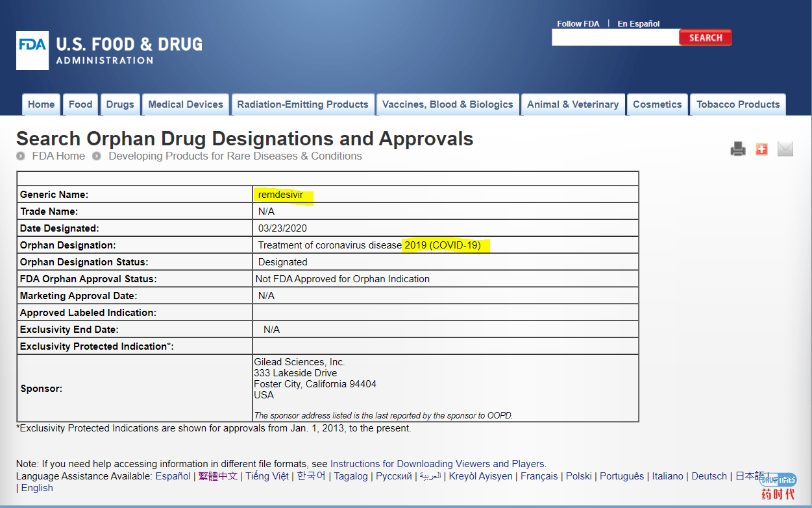Click FDA Home breadcrumb link

pos(58,156)
